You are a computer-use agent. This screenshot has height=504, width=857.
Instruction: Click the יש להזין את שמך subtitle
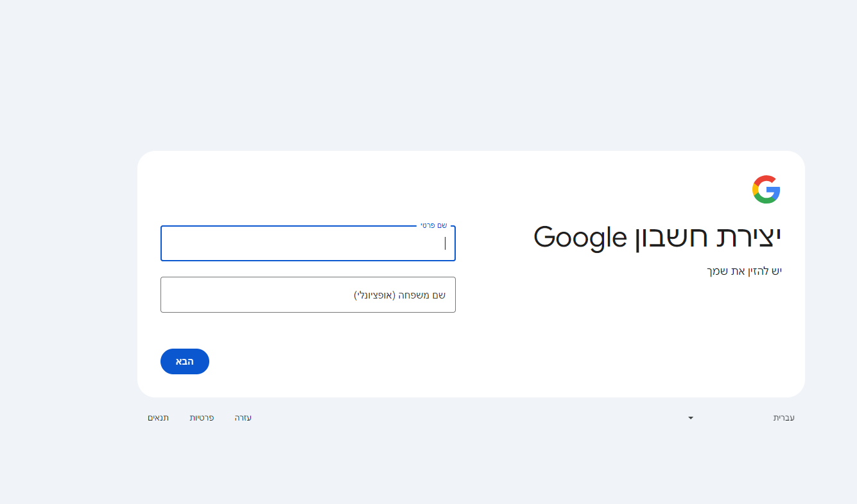click(744, 271)
